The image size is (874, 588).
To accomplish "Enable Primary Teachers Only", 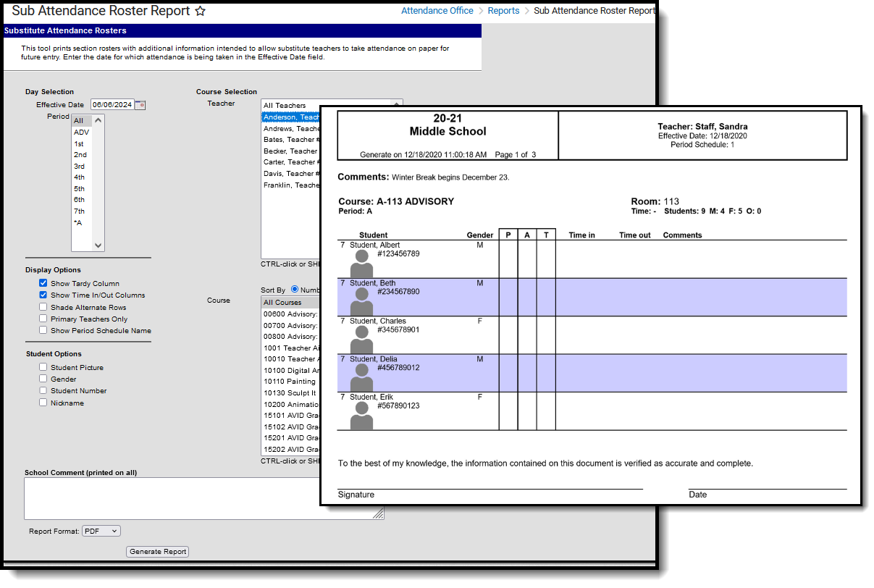I will [43, 319].
